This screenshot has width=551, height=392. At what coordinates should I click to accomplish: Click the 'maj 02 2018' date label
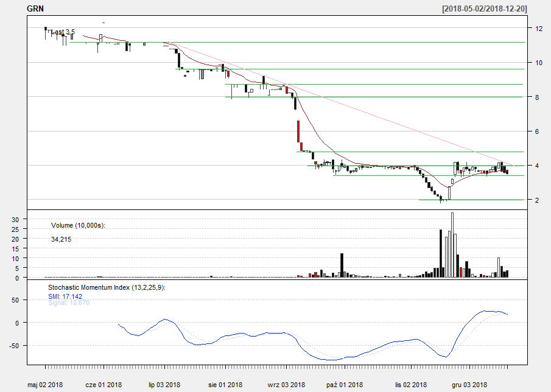pos(45,385)
